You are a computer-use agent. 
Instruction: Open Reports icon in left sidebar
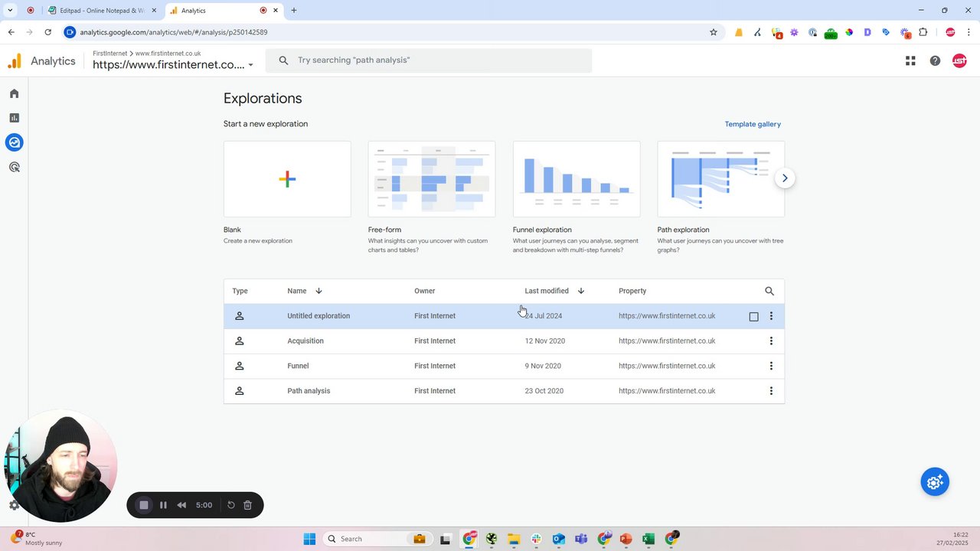click(14, 118)
